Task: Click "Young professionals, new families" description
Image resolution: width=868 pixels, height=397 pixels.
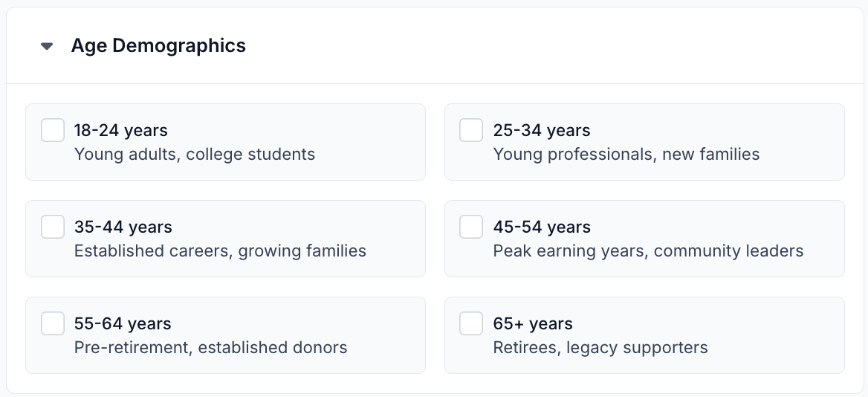Action: [x=626, y=155]
